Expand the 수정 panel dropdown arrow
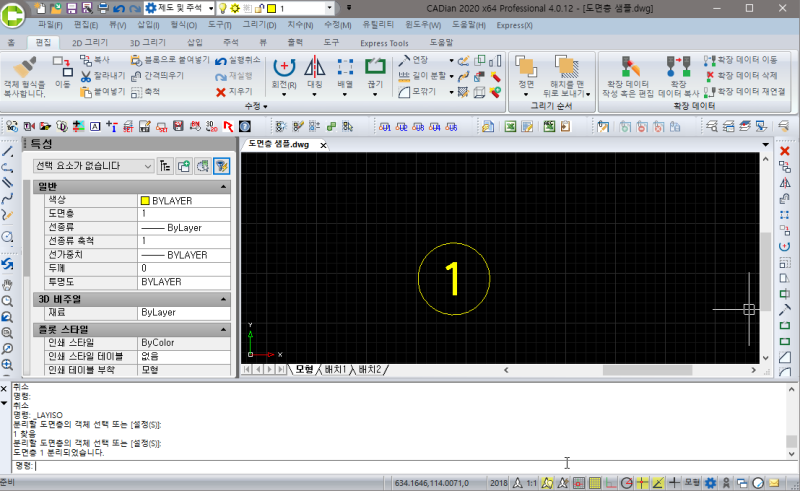Screen dimensions: 800x491 [265, 106]
